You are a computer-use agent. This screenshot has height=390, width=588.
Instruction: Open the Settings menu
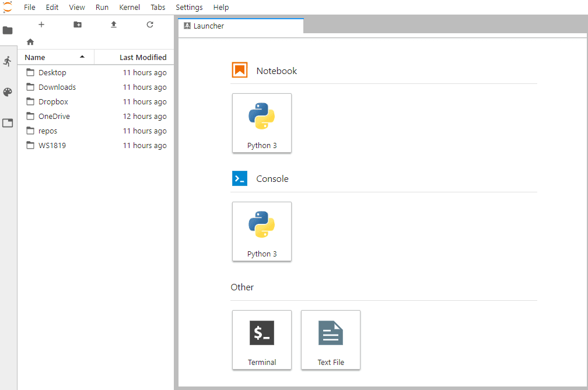pos(189,8)
